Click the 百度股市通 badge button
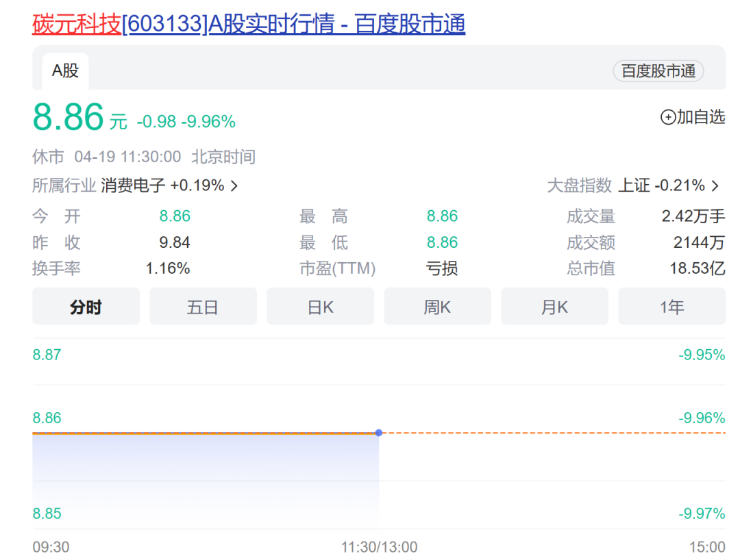This screenshot has height=560, width=740. point(658,71)
